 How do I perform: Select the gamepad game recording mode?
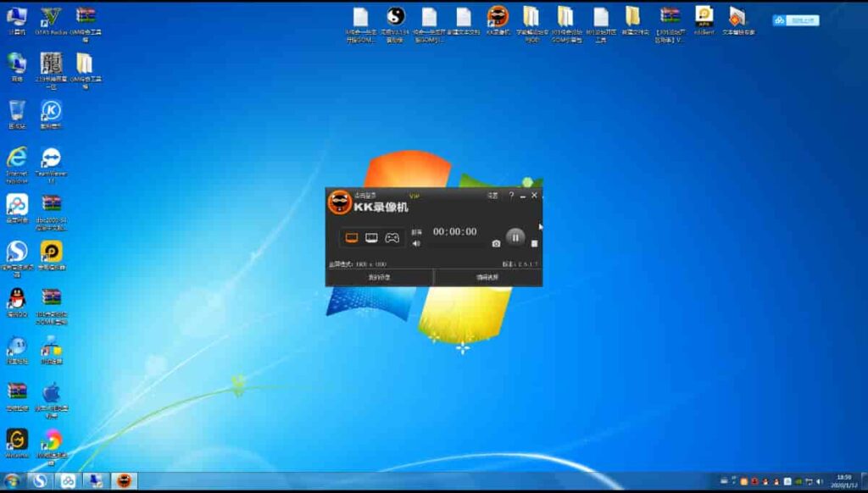(392, 238)
